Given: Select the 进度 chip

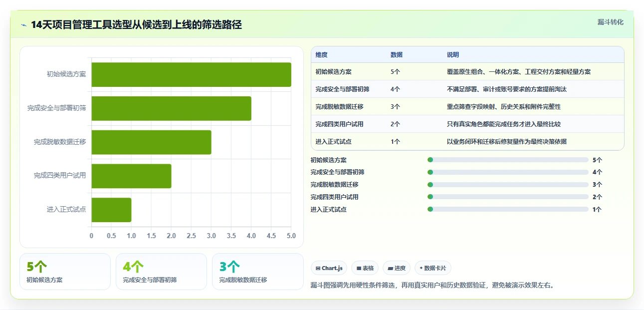Looking at the screenshot, I should (397, 268).
